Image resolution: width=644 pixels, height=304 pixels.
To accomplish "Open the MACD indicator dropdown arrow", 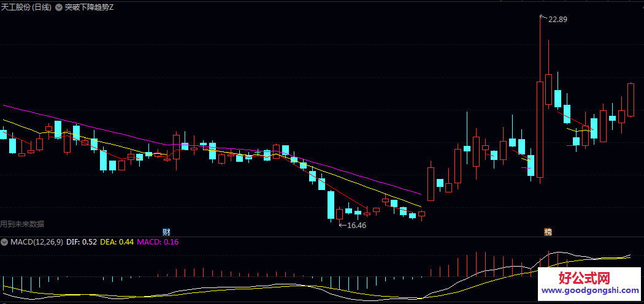I will tap(4, 242).
